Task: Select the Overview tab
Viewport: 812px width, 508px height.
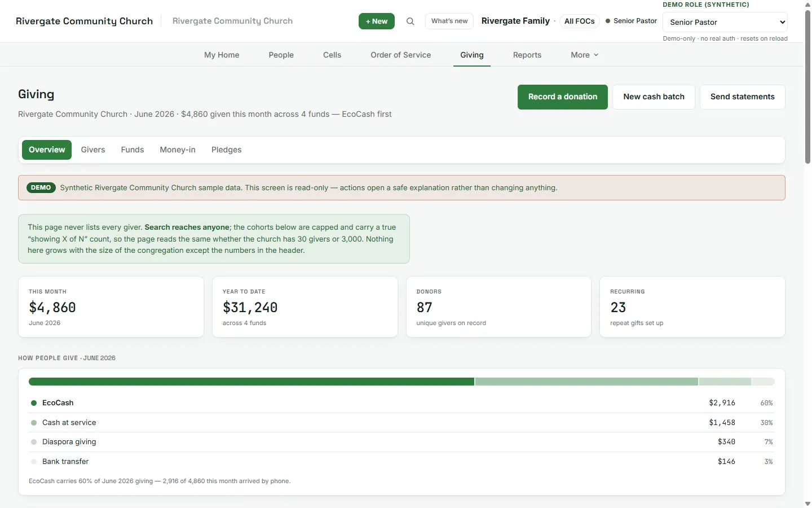Action: tap(47, 150)
